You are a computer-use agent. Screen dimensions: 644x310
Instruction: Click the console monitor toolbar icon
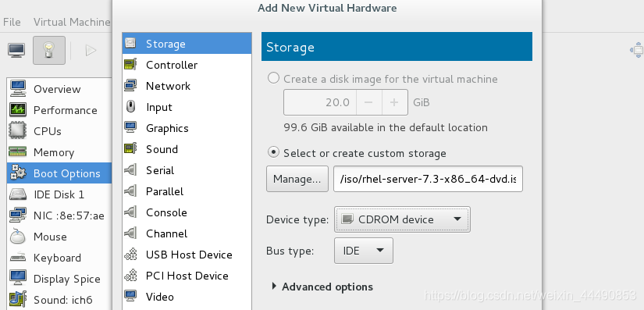pyautogui.click(x=16, y=50)
